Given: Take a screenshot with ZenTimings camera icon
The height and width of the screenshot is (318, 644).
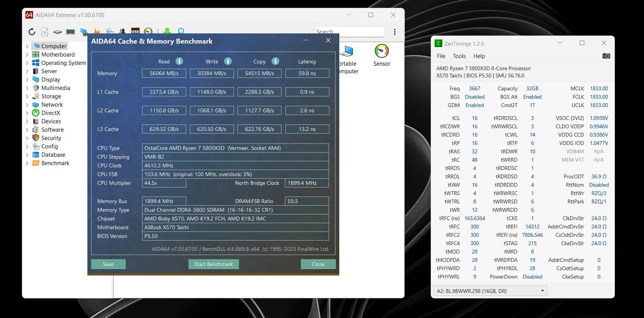Looking at the screenshot, I should (606, 56).
